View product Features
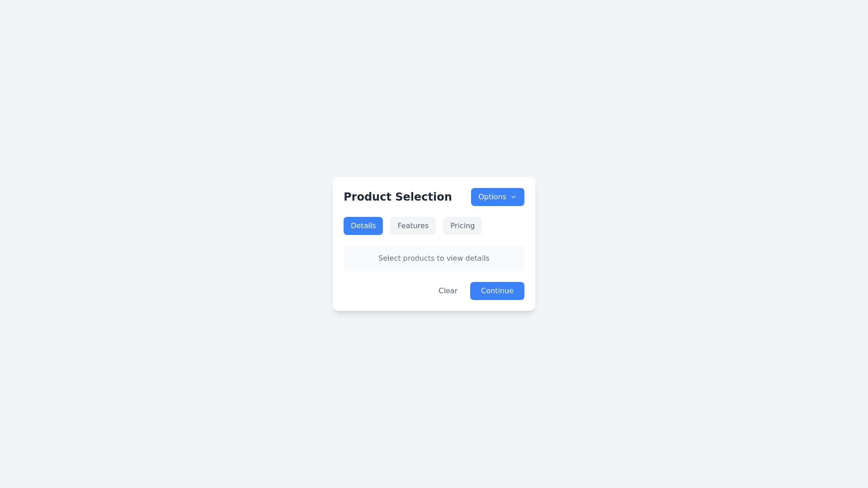 pyautogui.click(x=413, y=226)
